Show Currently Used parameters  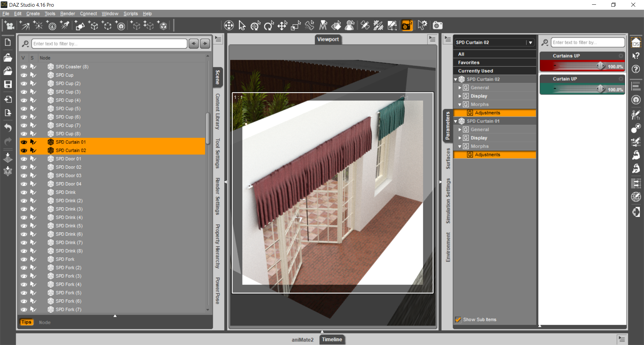[x=495, y=71]
